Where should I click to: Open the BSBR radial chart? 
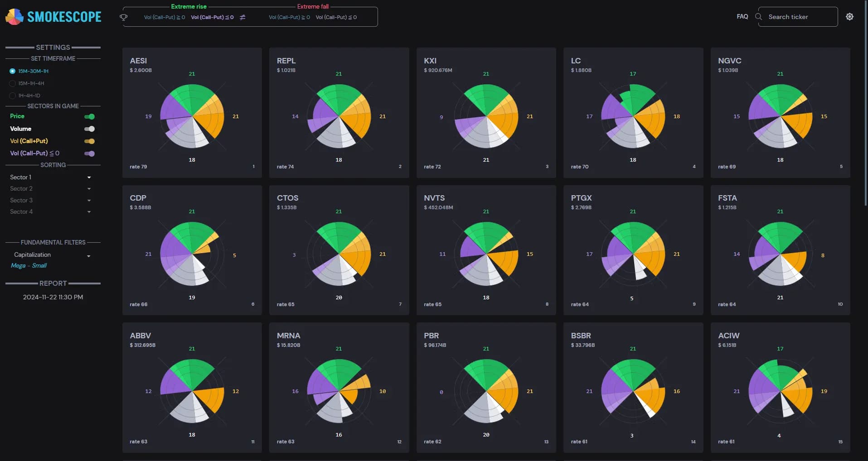633,391
